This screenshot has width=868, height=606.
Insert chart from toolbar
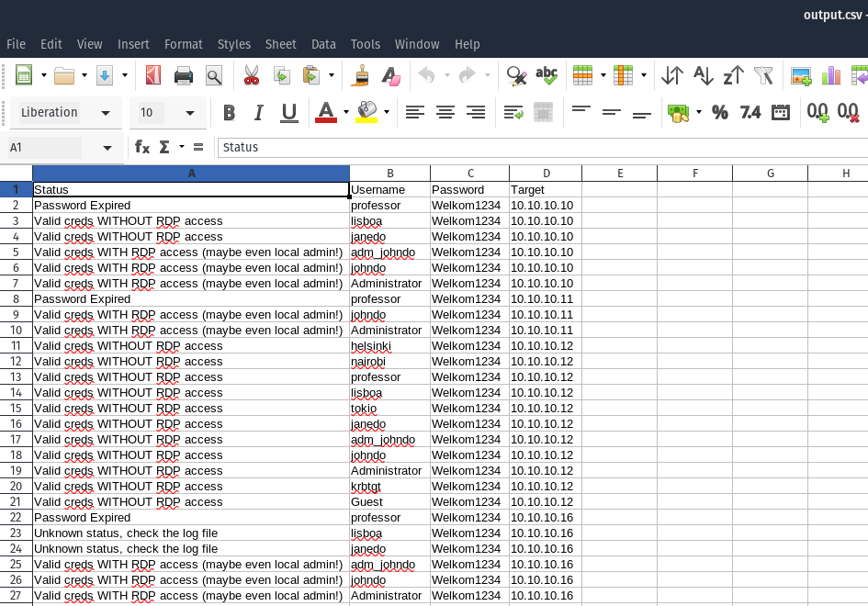[831, 76]
